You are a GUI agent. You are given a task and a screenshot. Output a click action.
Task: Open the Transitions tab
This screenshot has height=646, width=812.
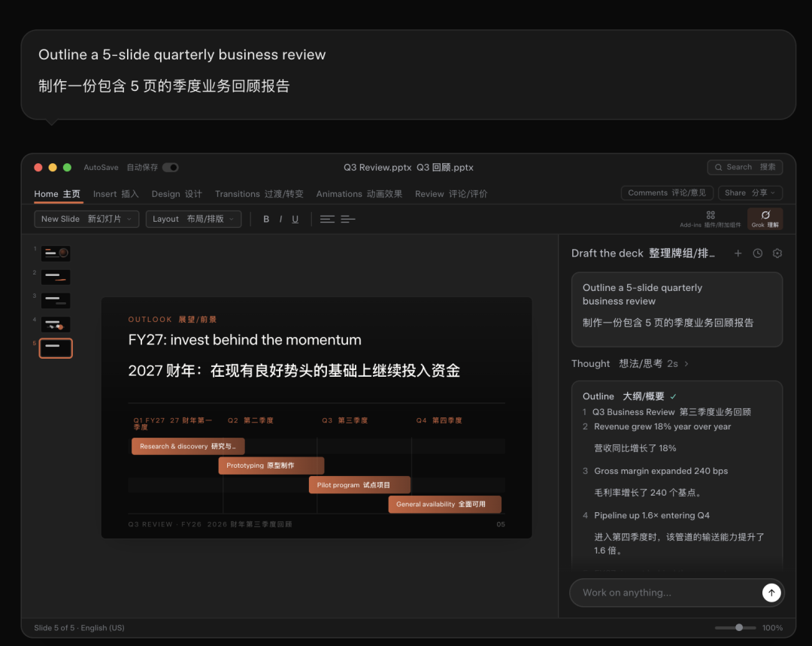coord(259,194)
